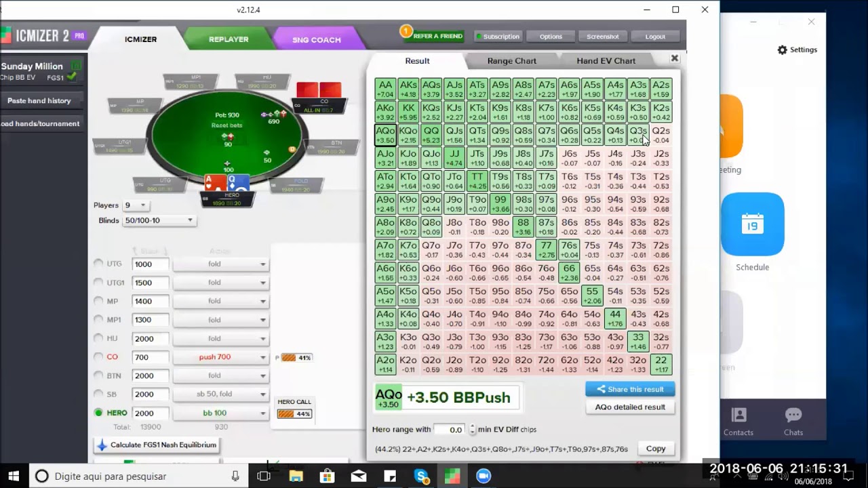Open File Explorer from the taskbar
This screenshot has height=488, width=868.
[296, 476]
